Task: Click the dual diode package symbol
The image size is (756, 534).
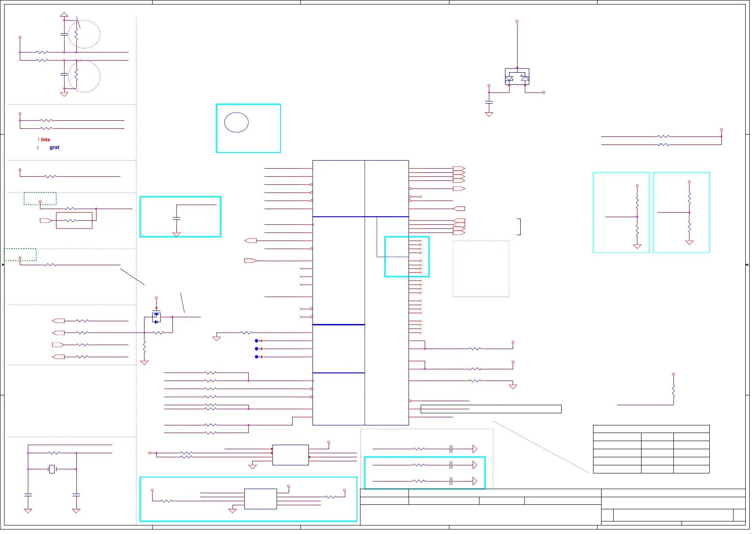Action: (517, 76)
